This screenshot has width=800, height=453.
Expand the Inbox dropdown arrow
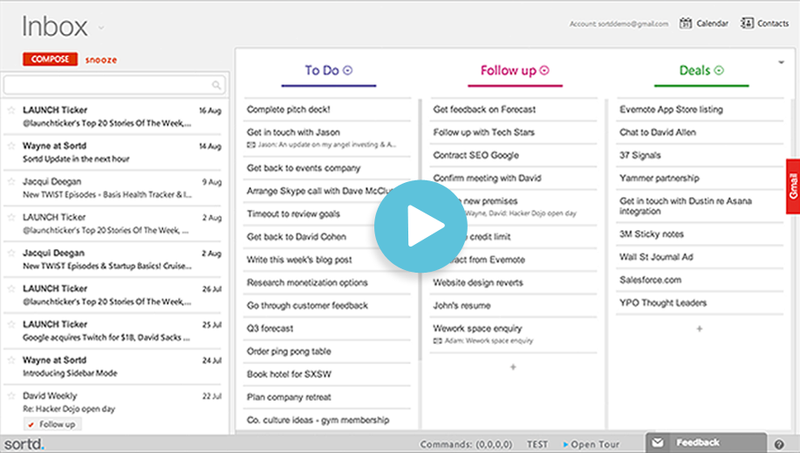(x=102, y=28)
